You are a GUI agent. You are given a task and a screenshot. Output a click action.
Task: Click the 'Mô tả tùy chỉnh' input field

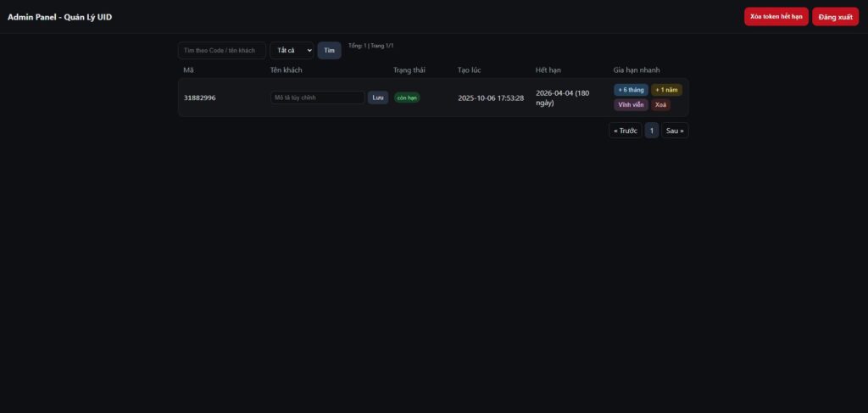point(317,98)
